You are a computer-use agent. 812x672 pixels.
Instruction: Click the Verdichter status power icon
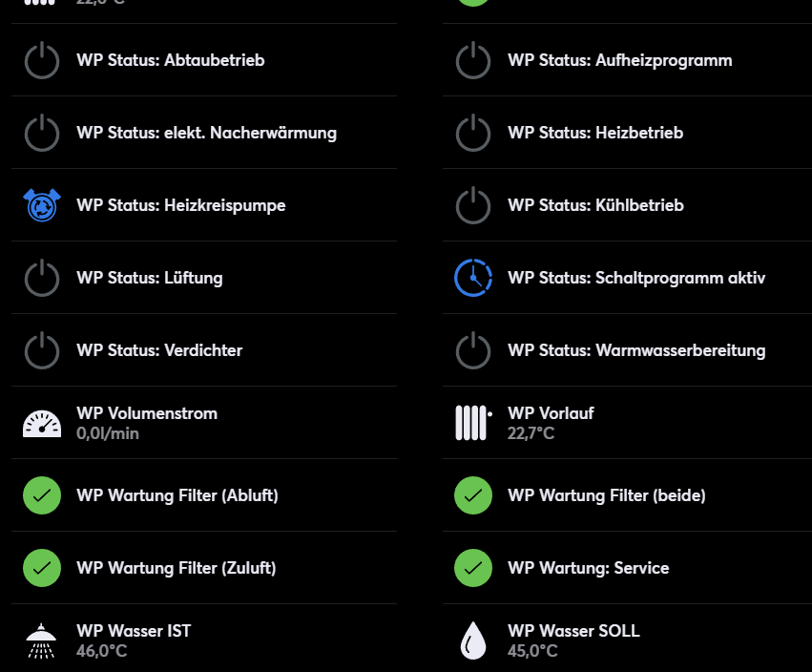pyautogui.click(x=41, y=350)
